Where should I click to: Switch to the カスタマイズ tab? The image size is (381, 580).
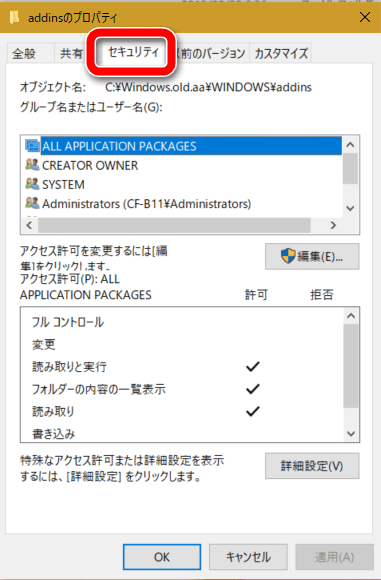click(x=281, y=54)
